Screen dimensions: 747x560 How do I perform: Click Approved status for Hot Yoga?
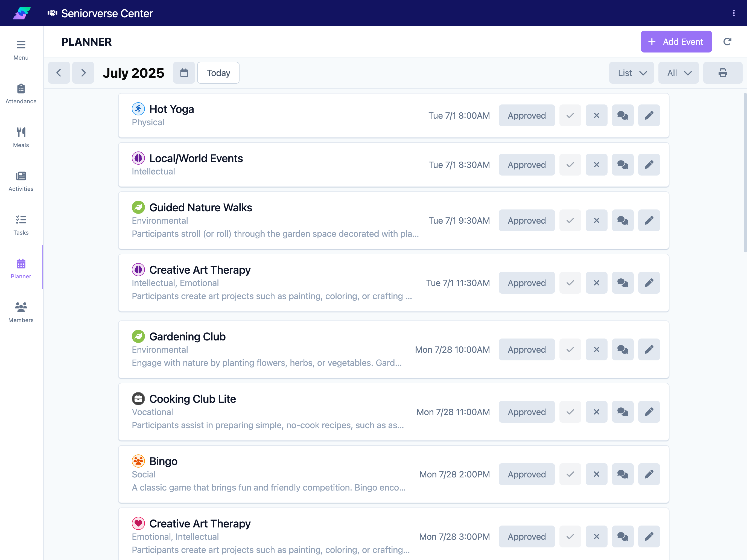tap(526, 115)
